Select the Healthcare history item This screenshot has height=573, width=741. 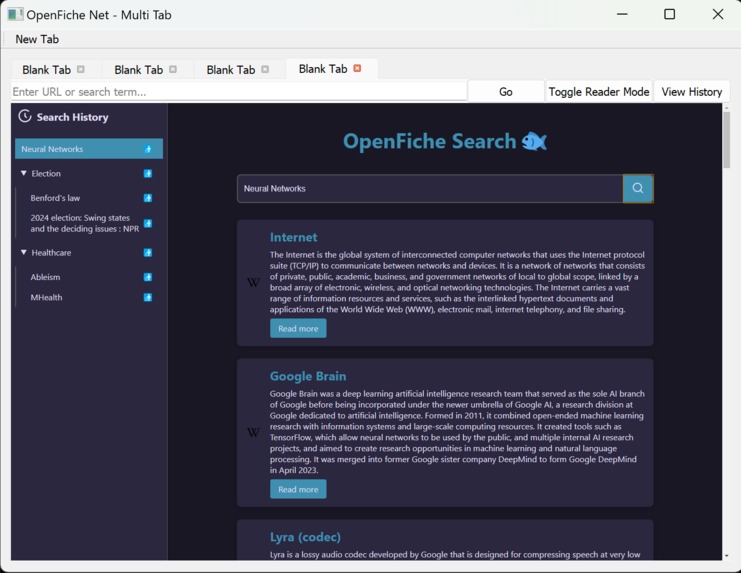pyautogui.click(x=51, y=253)
